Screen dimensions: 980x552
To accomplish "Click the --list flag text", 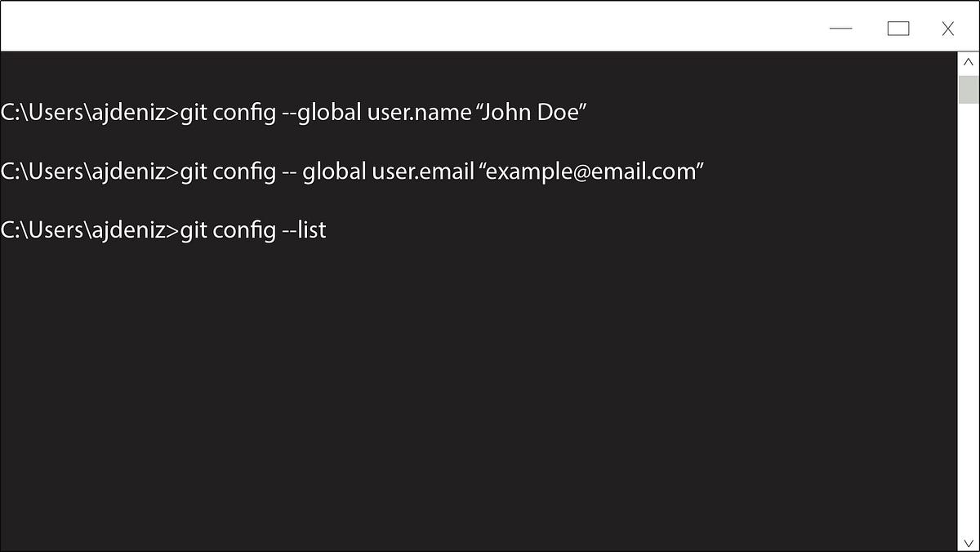I will (x=302, y=229).
